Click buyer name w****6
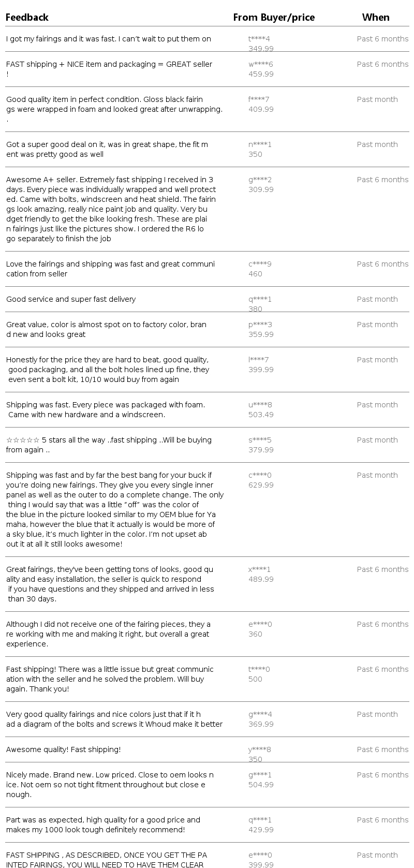Image resolution: width=414 pixels, height=868 pixels. (260, 64)
